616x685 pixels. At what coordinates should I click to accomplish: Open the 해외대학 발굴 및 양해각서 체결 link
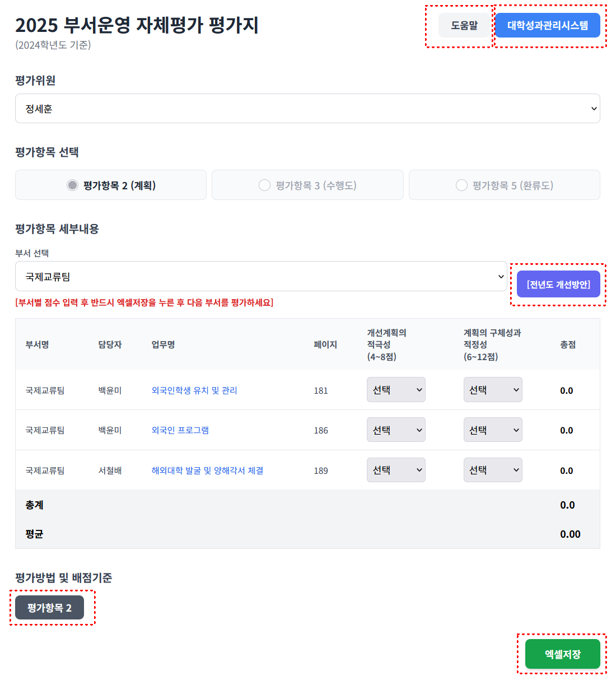(207, 470)
